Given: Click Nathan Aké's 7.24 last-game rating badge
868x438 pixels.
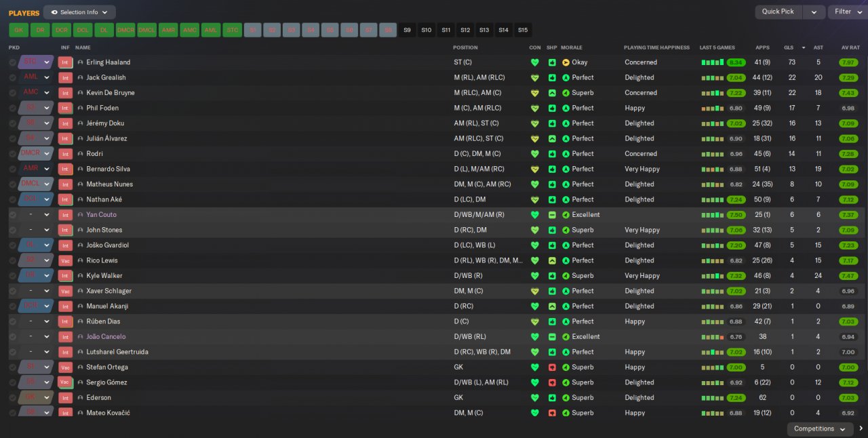Looking at the screenshot, I should (736, 199).
